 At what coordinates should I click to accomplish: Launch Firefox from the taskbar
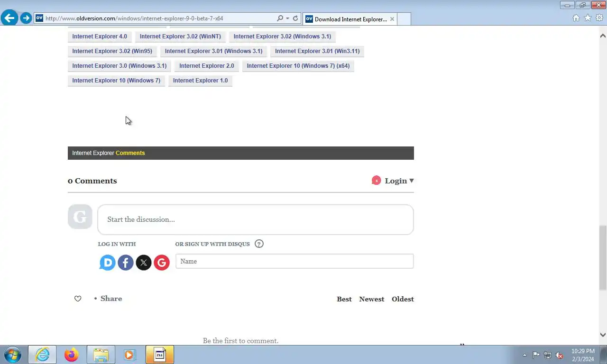point(72,355)
